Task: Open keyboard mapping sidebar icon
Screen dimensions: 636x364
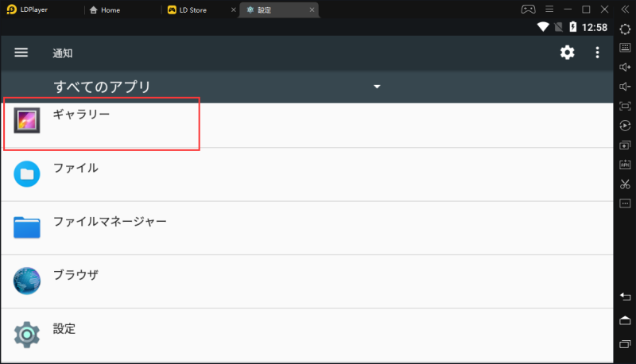Action: pyautogui.click(x=625, y=48)
